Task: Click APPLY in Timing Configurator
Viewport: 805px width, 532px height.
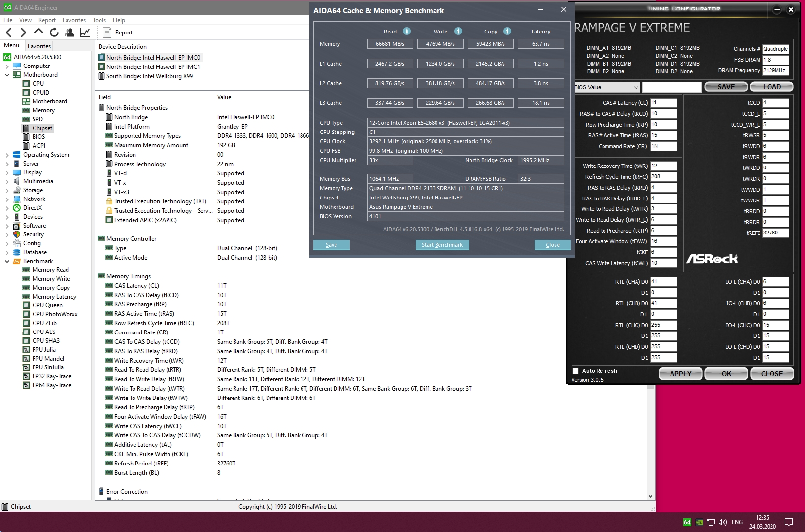Action: 680,374
